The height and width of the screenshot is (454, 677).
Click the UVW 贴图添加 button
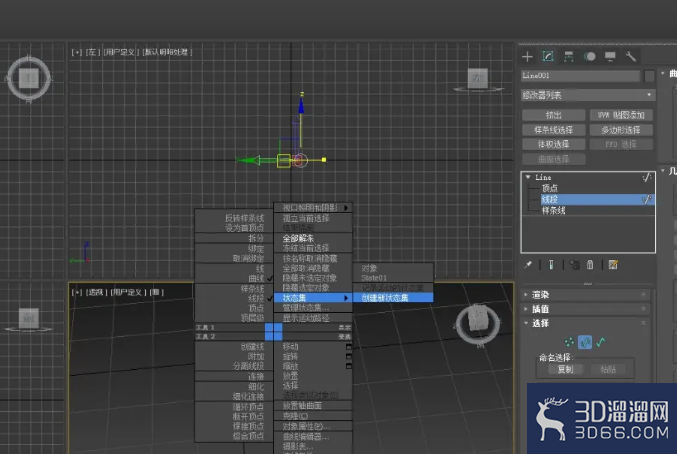(621, 115)
